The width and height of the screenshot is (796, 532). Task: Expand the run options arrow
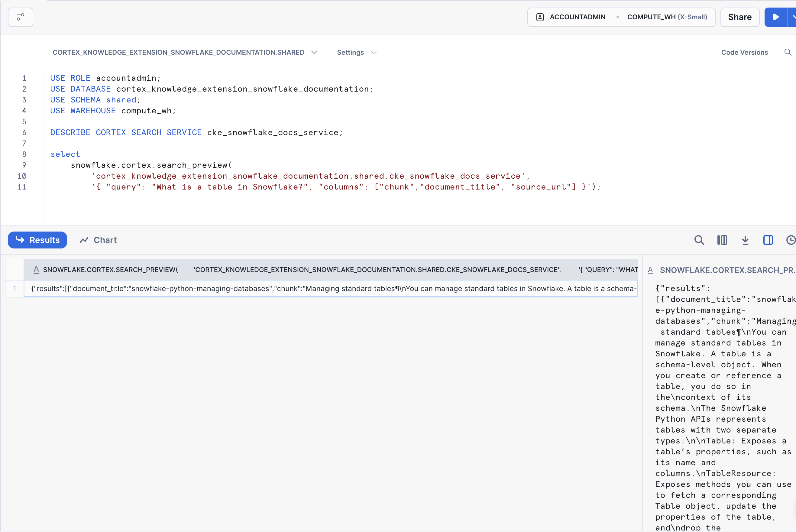click(x=792, y=17)
